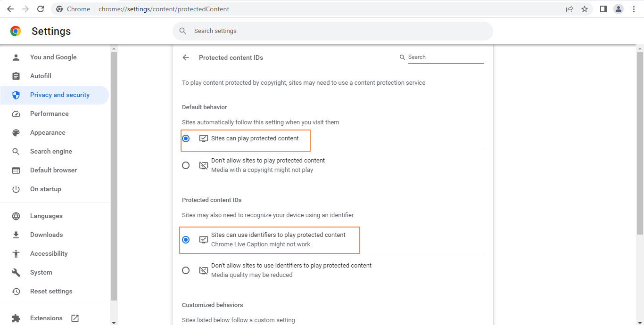The height and width of the screenshot is (325, 644).
Task: Select the Performance speedometer icon
Action: pos(16,114)
